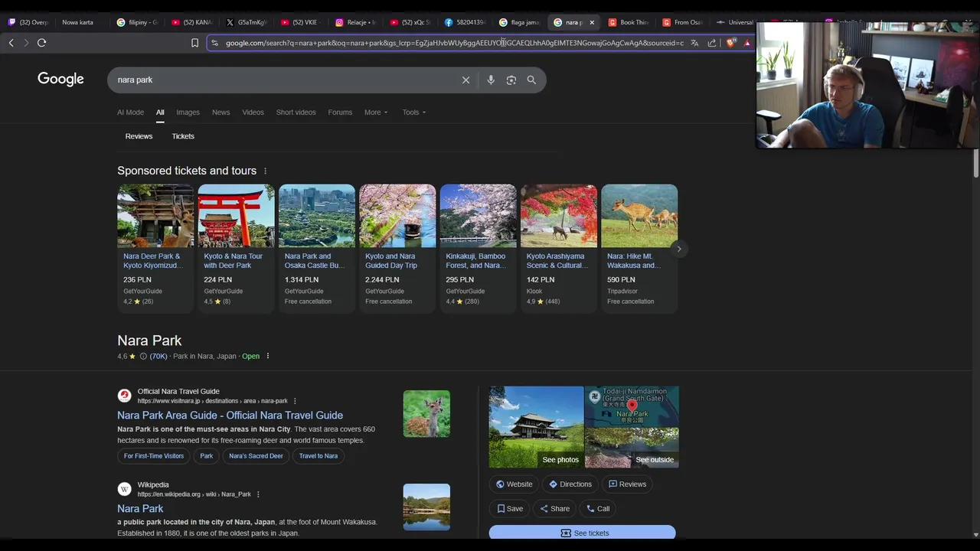Open the News search tab
Viewport: 980px width, 551px height.
pyautogui.click(x=220, y=112)
